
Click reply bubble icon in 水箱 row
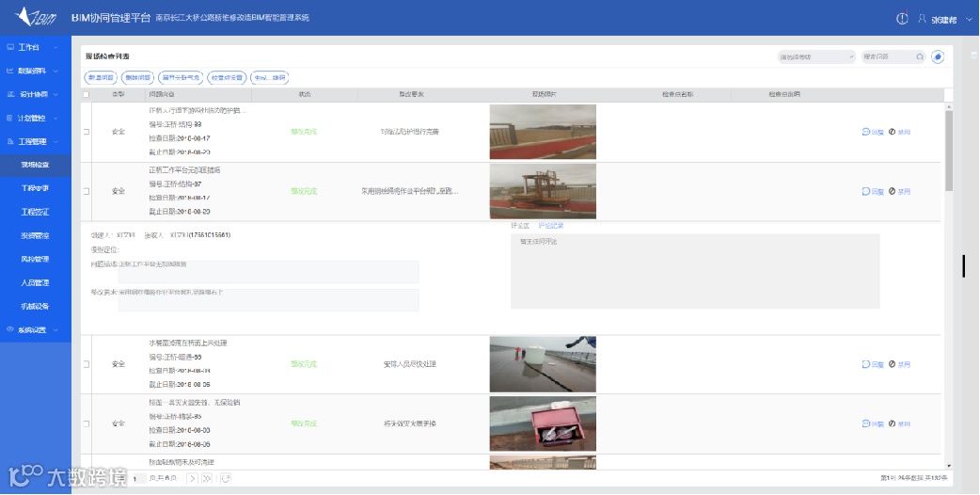click(865, 364)
